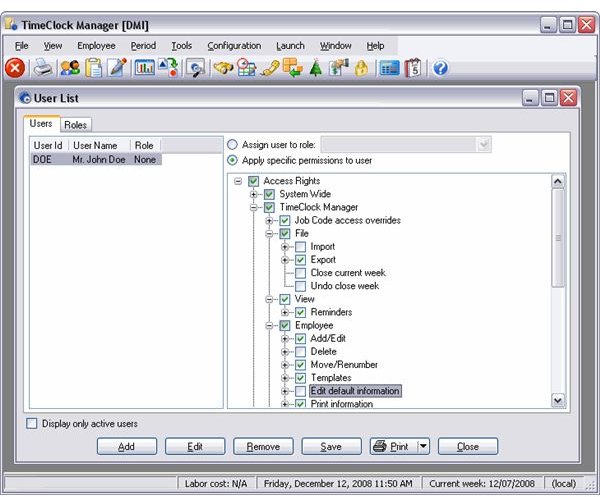Viewport: 600px width, 497px height.
Task: Check the Delete employee permission checkbox
Action: (x=300, y=351)
